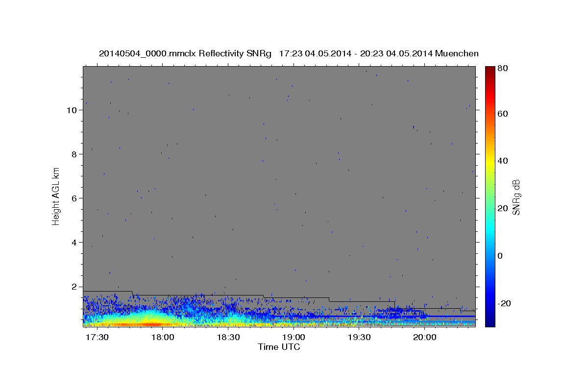Viewport: 588px width, 392px height.
Task: Click the height tick label 4
Action: pyautogui.click(x=74, y=243)
